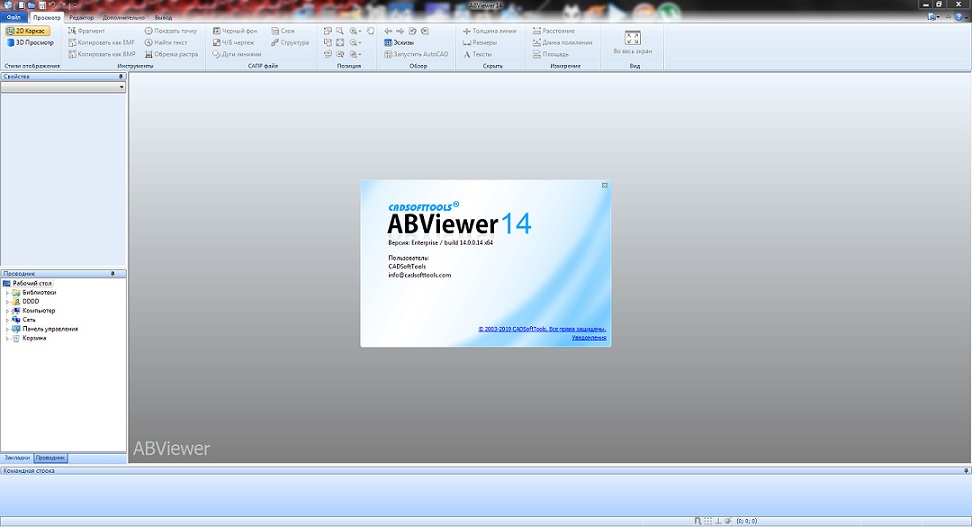Close the ABViewer 14 splash dialog
Screen dimensions: 972x527
point(604,185)
